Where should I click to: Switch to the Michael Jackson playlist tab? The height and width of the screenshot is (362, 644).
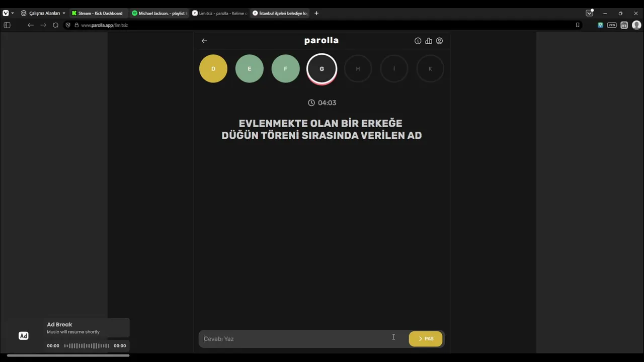pyautogui.click(x=159, y=13)
